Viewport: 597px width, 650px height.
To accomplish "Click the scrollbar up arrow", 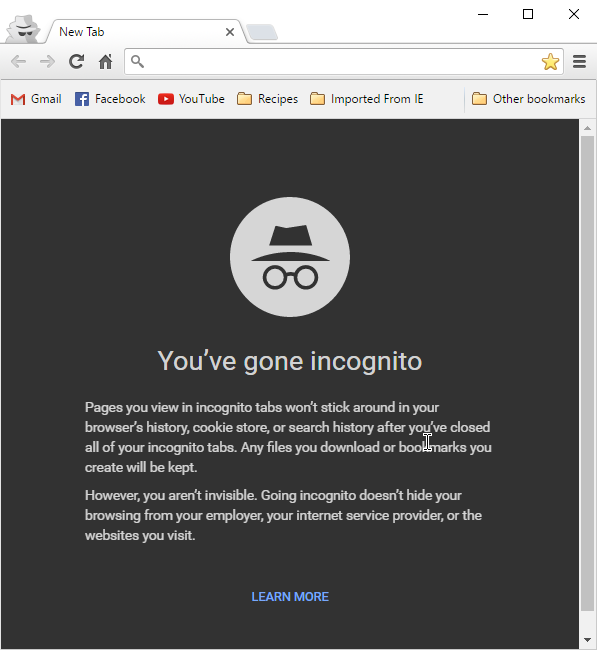I will coord(587,128).
